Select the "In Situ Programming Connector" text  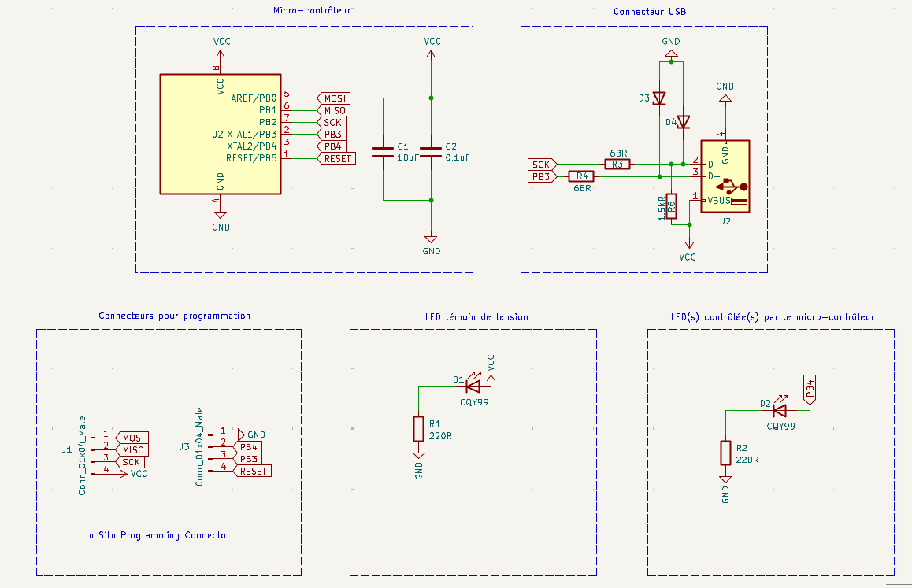pos(158,535)
